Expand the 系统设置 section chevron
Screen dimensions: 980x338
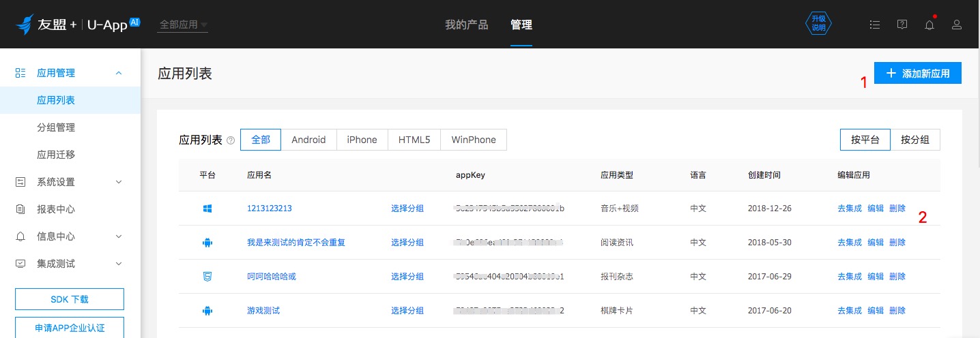[x=119, y=182]
